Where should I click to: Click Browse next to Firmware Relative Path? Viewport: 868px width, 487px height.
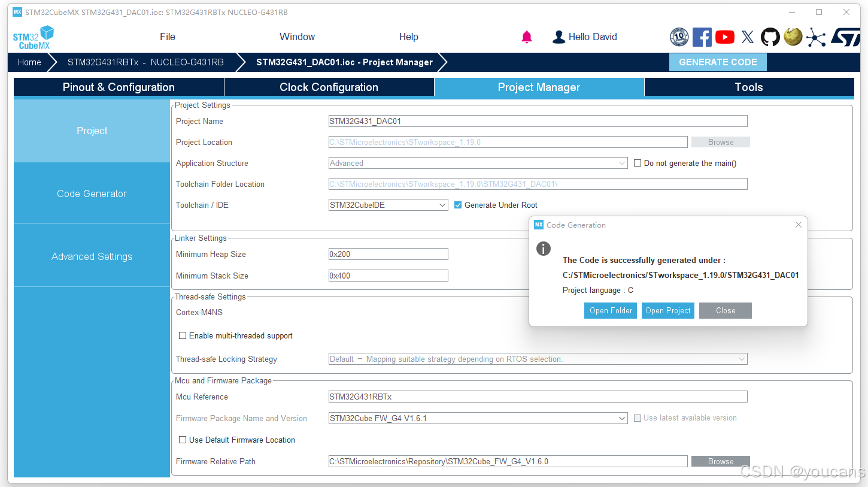[x=721, y=461]
